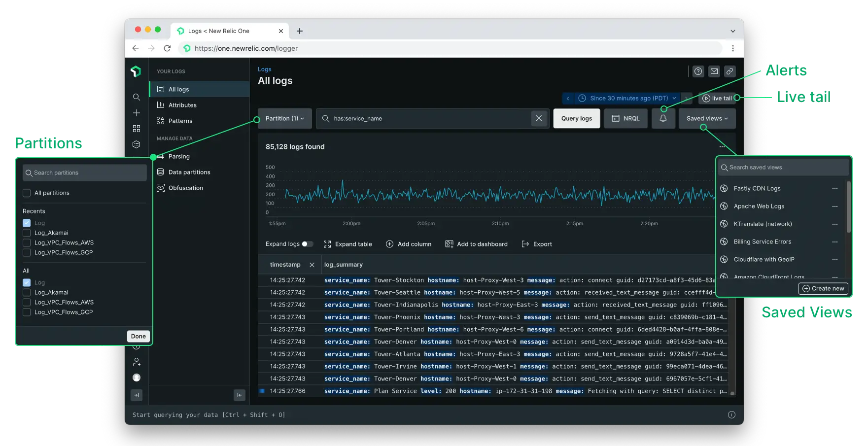Image resolution: width=868 pixels, height=446 pixels.
Task: Expand the Saved views dropdown
Action: click(x=706, y=118)
